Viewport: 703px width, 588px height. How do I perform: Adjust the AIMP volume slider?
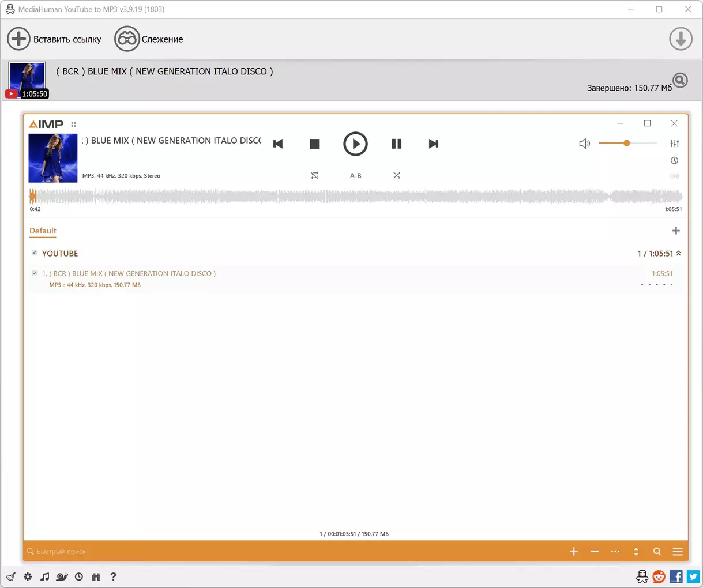(627, 143)
